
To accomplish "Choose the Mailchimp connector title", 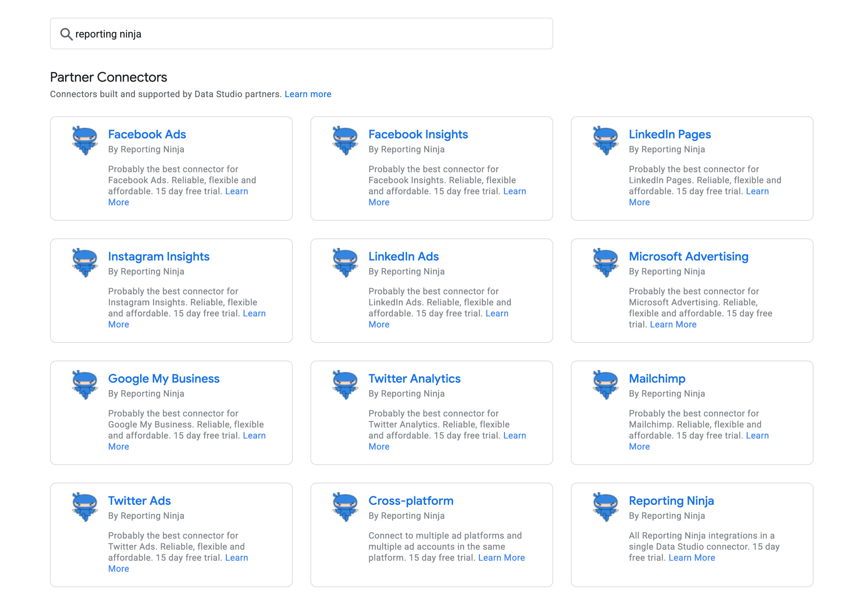I will pyautogui.click(x=657, y=379).
